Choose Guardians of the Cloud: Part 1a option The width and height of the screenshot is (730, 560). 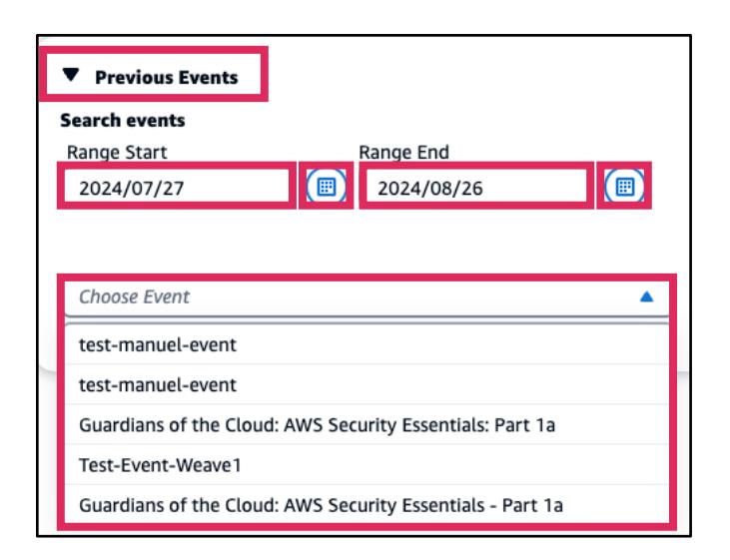(317, 424)
